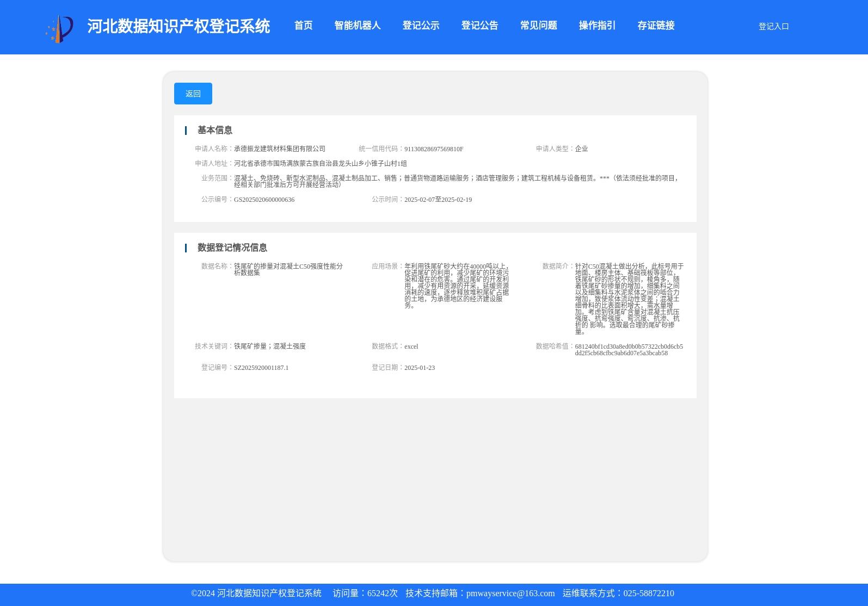Click the 河北数据知识产权登记系统 site title
Viewport: 868px width, 606px height.
[178, 26]
